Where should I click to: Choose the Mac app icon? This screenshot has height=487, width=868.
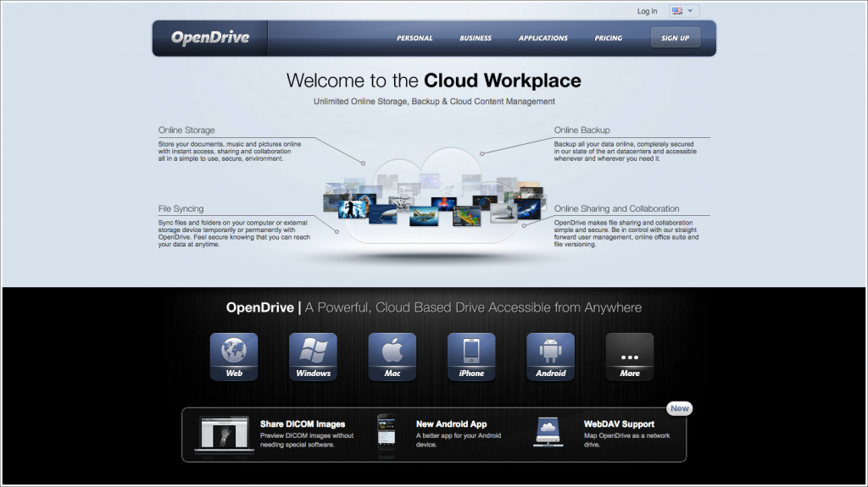[392, 357]
